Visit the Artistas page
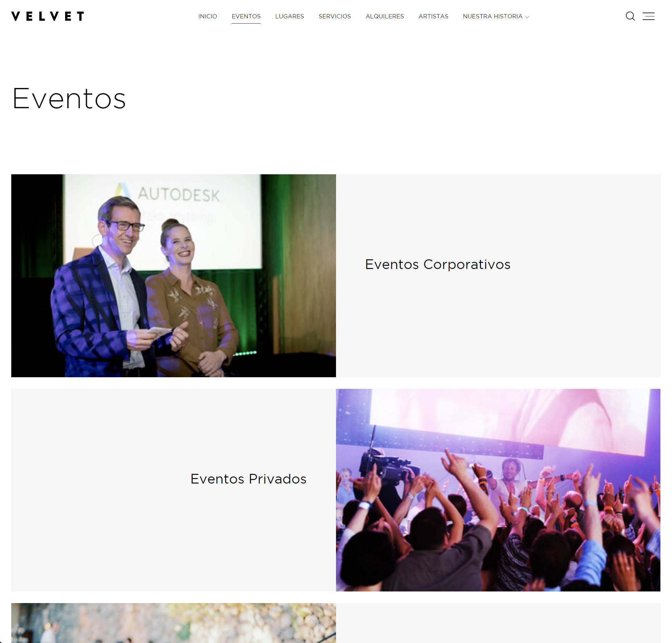Image resolution: width=672 pixels, height=643 pixels. click(433, 16)
